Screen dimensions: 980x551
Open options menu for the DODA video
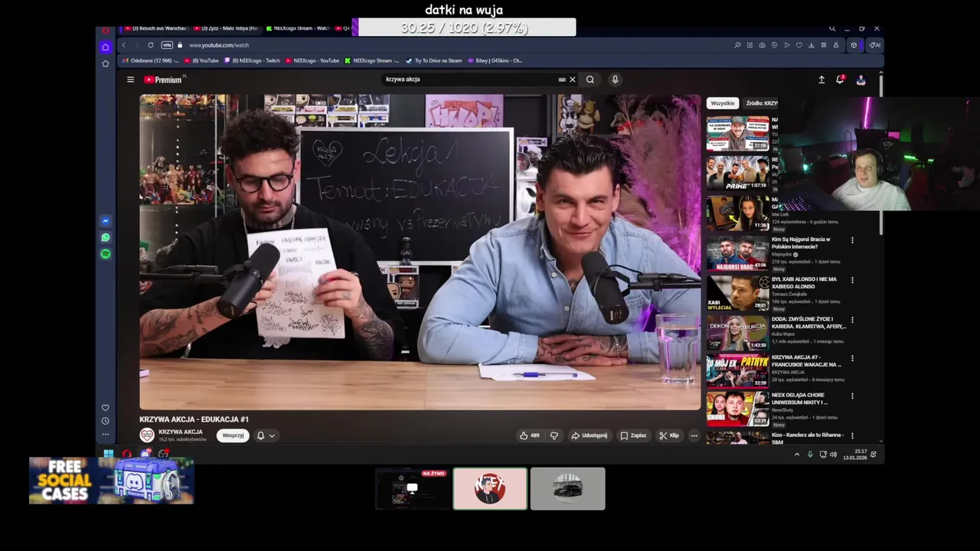(x=852, y=320)
